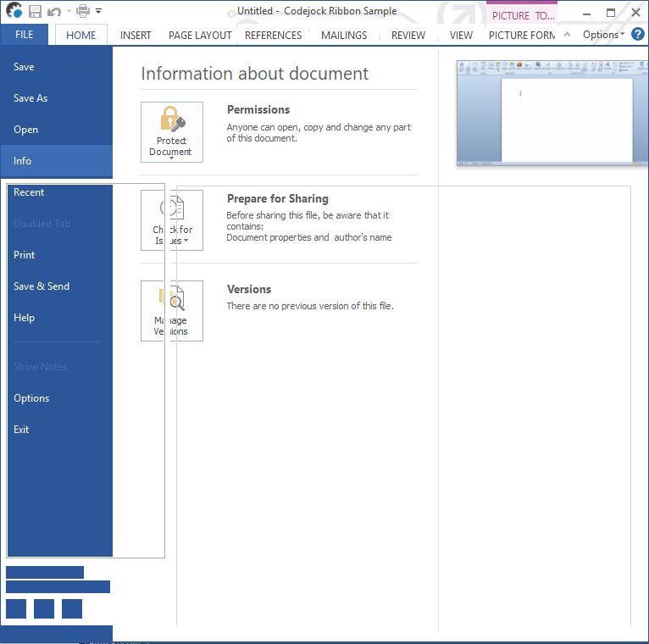Viewport: 649px width, 644px height.
Task: Switch to the VIEW tab
Action: click(461, 36)
